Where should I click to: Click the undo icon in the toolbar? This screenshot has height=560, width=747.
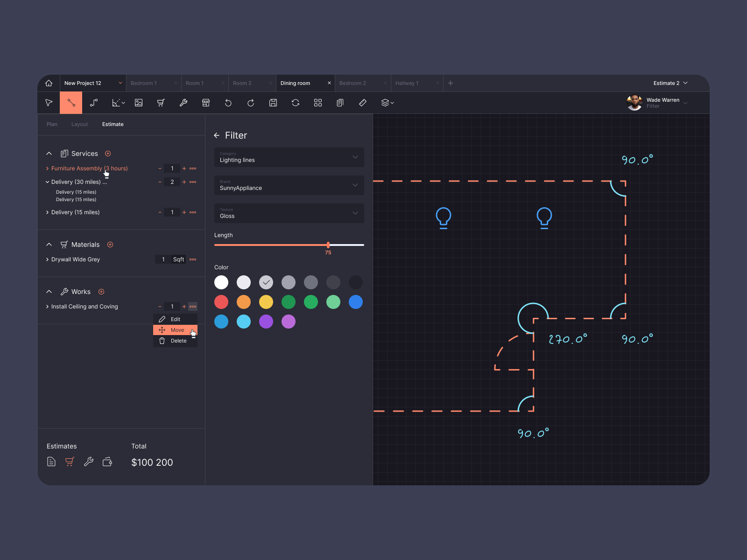coord(228,103)
